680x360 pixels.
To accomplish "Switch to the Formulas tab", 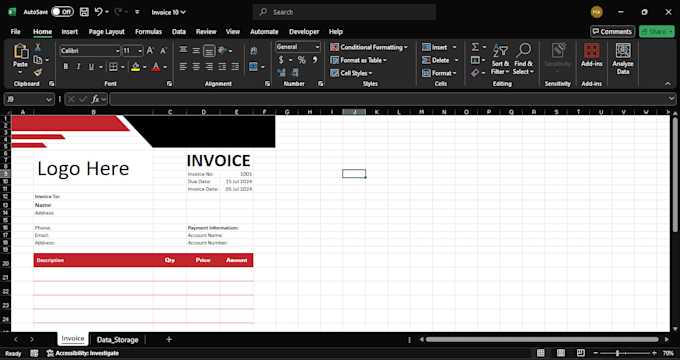I will [148, 32].
